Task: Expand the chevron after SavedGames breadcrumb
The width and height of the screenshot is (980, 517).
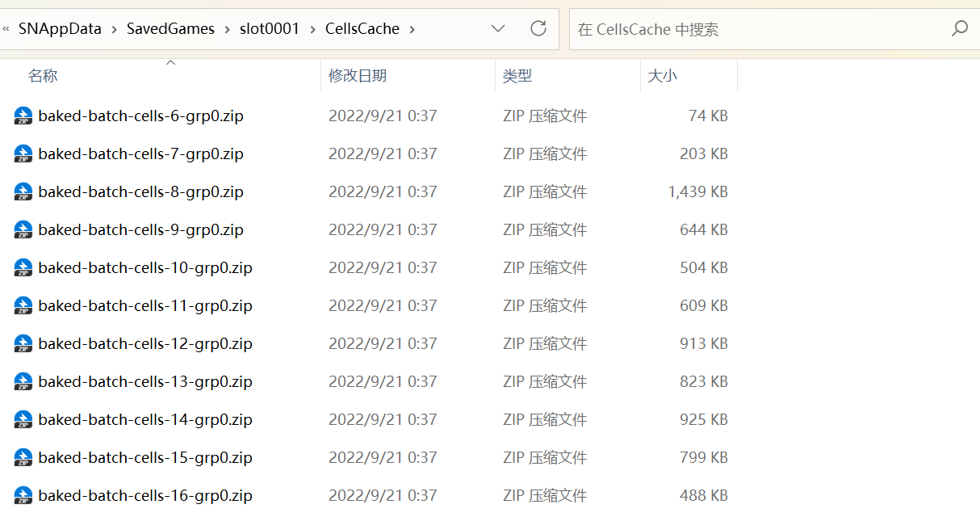Action: point(228,29)
